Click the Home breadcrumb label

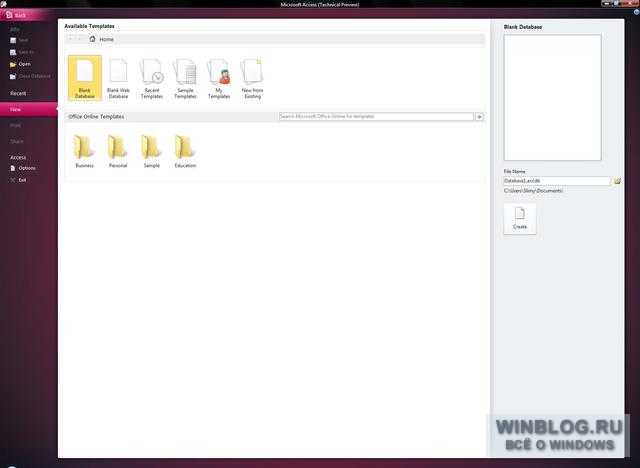tap(107, 39)
